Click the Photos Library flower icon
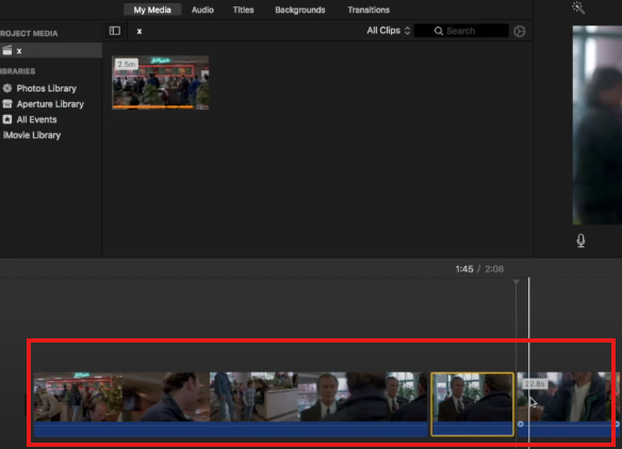Image resolution: width=622 pixels, height=449 pixels. pos(7,88)
